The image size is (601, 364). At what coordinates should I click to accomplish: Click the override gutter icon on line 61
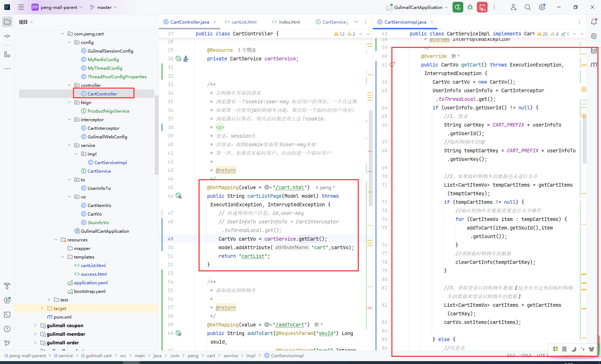pos(392,65)
